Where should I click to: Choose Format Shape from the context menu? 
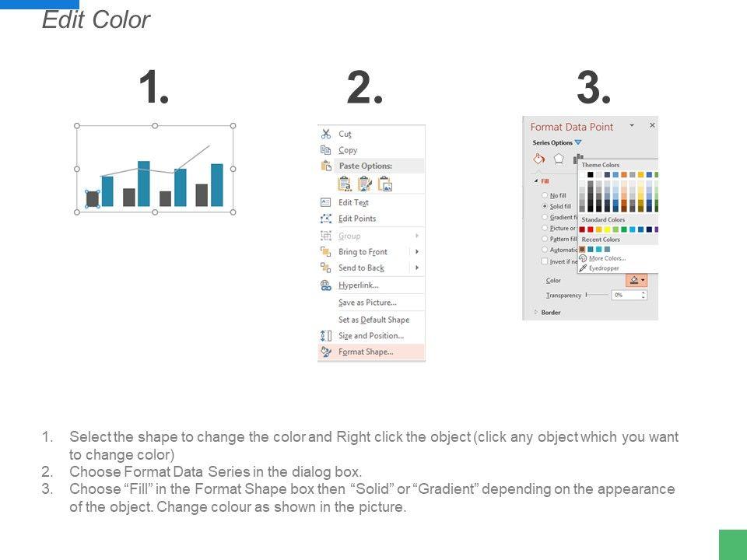pos(365,352)
